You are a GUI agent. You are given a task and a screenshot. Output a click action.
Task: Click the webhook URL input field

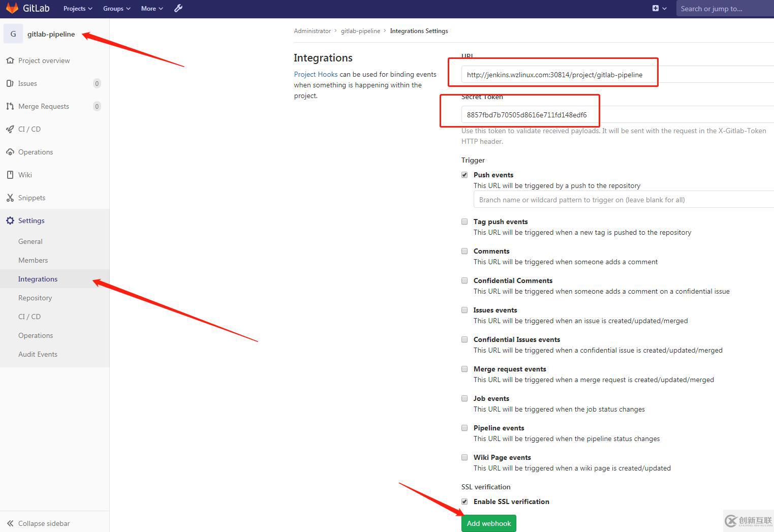click(x=617, y=75)
